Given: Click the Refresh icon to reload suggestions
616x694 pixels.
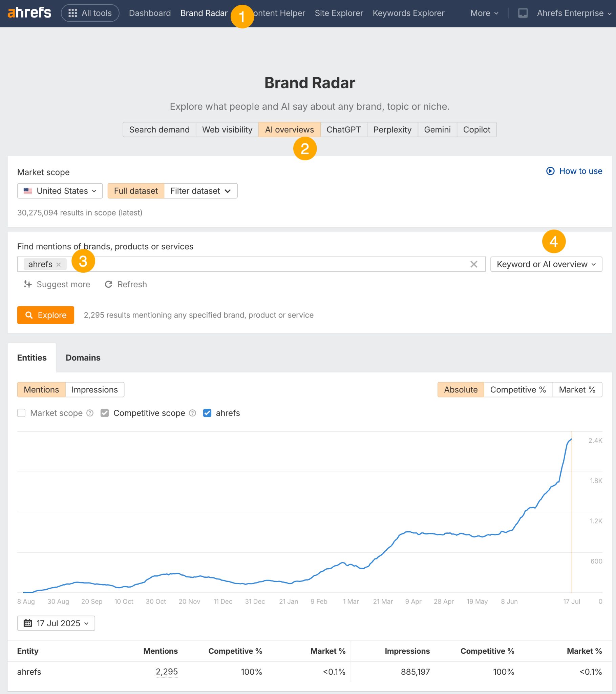Looking at the screenshot, I should pyautogui.click(x=109, y=284).
